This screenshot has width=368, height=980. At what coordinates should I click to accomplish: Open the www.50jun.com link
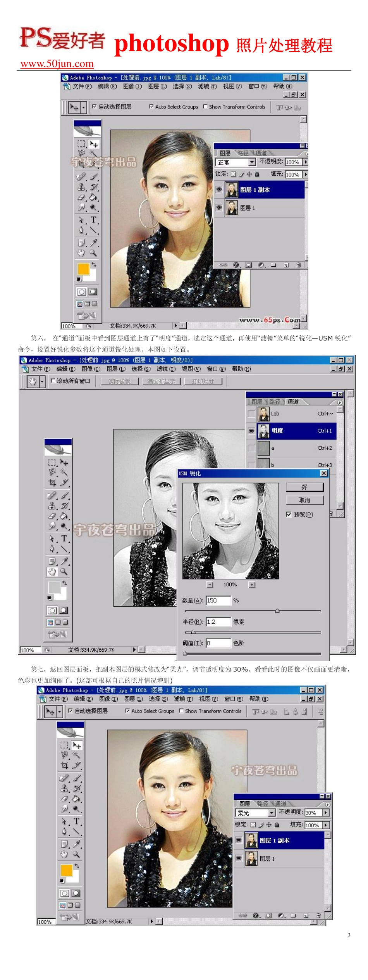pyautogui.click(x=57, y=64)
